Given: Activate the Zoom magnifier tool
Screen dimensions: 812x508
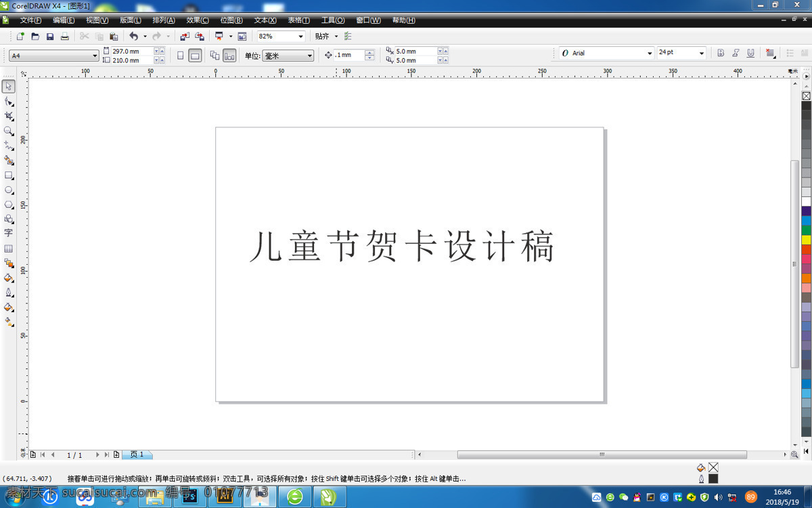Looking at the screenshot, I should coord(9,131).
